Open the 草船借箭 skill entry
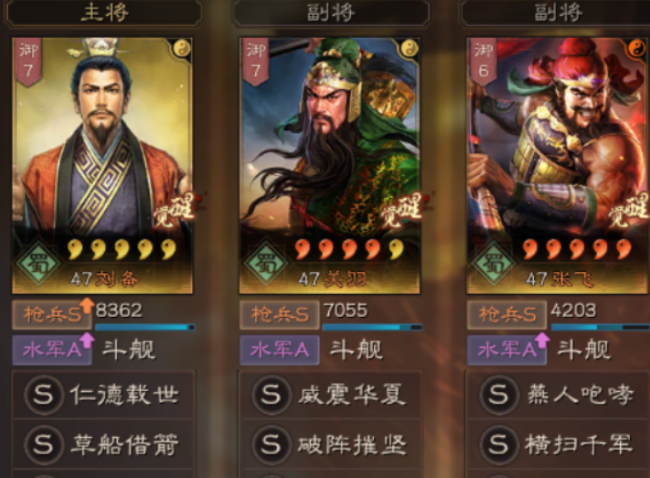Screen dimensions: 650x478 point(104,444)
